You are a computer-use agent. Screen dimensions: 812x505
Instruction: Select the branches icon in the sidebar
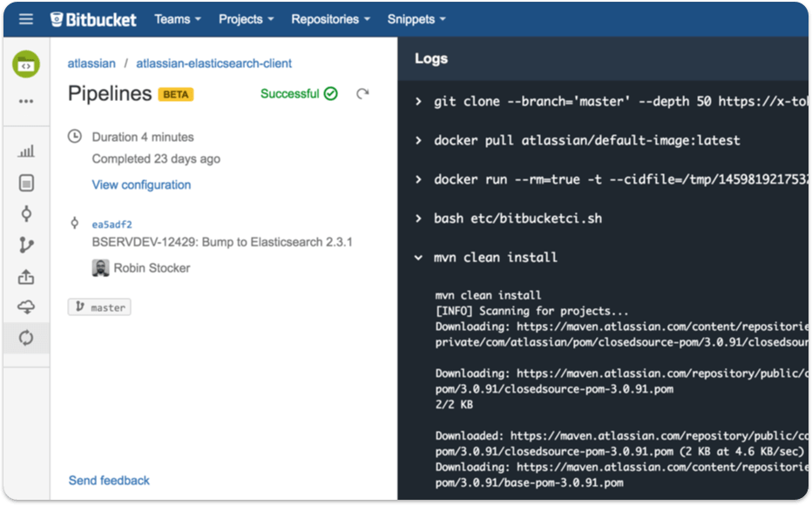26,245
